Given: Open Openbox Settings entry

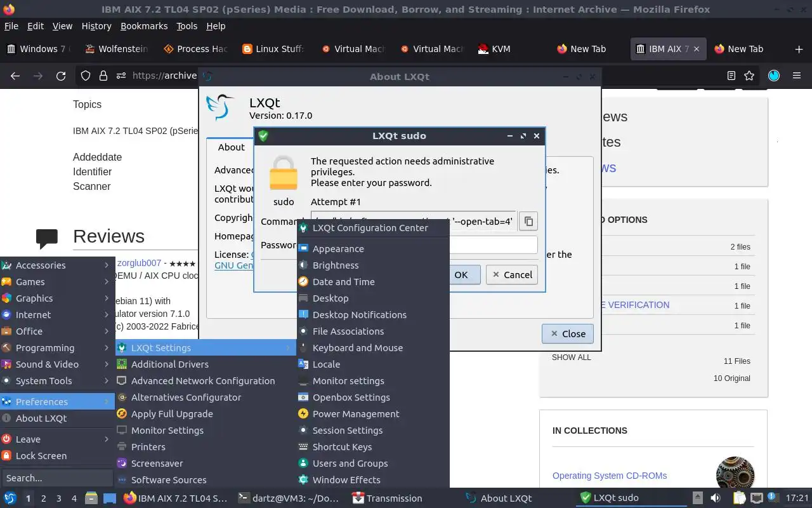Looking at the screenshot, I should (x=373, y=398).
